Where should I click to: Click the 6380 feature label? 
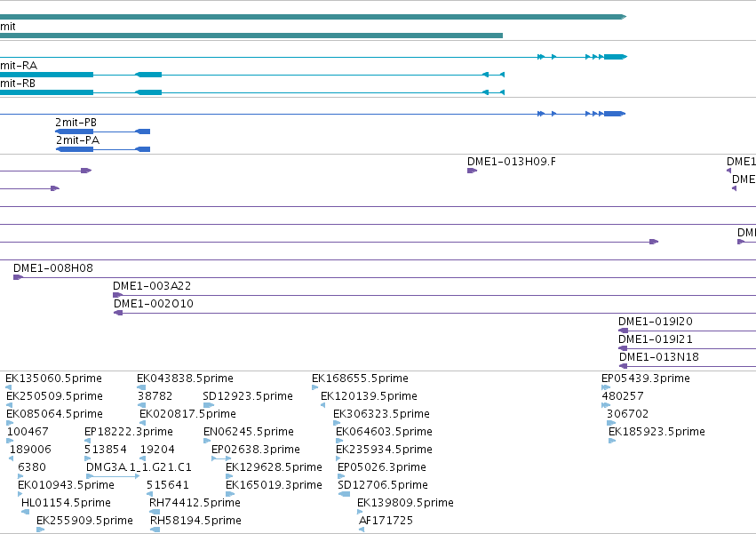point(32,467)
